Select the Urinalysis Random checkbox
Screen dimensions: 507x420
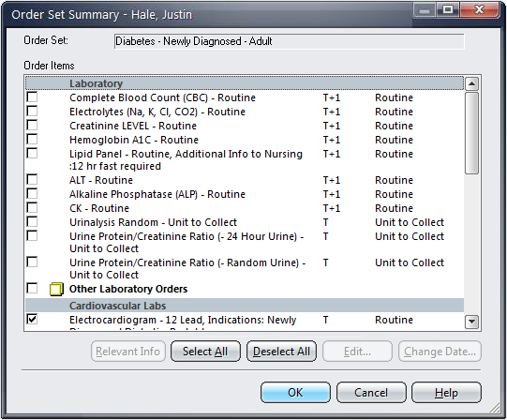[32, 221]
